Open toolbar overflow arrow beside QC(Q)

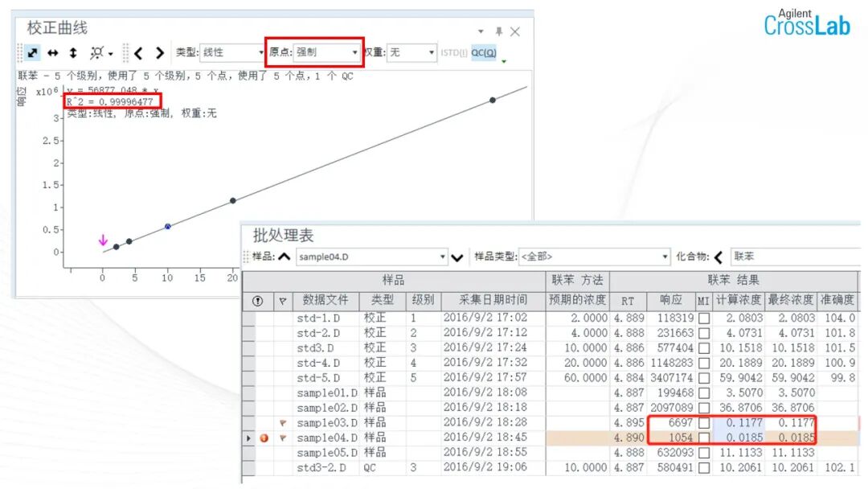(504, 61)
